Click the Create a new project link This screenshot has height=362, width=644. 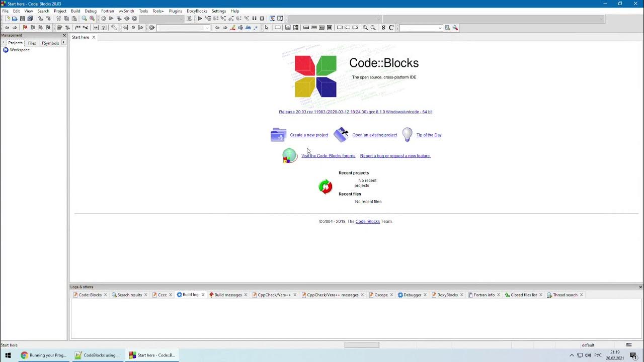(309, 135)
